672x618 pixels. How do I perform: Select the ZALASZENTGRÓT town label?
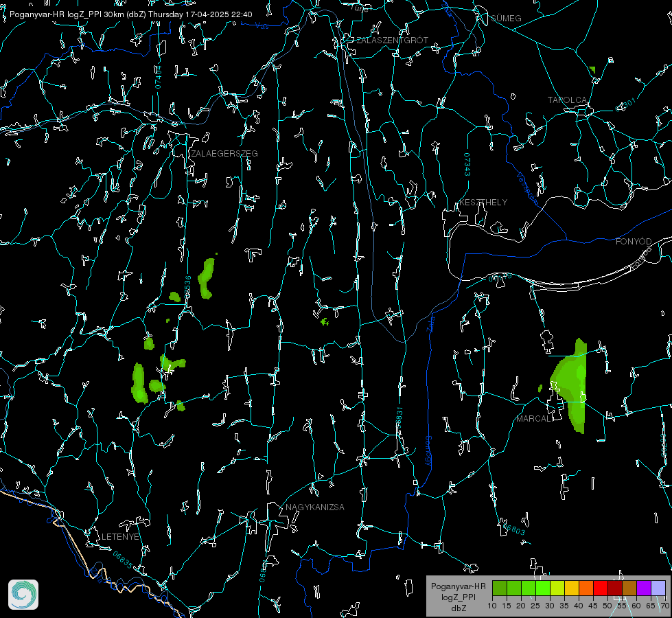click(x=392, y=41)
